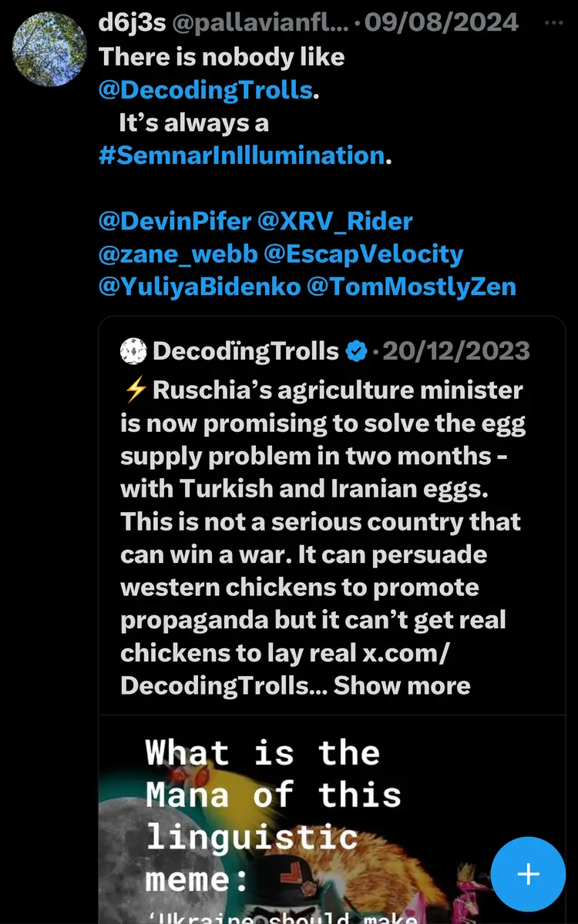Tap the blue compose new post button
The height and width of the screenshot is (924, 578).
[x=528, y=874]
